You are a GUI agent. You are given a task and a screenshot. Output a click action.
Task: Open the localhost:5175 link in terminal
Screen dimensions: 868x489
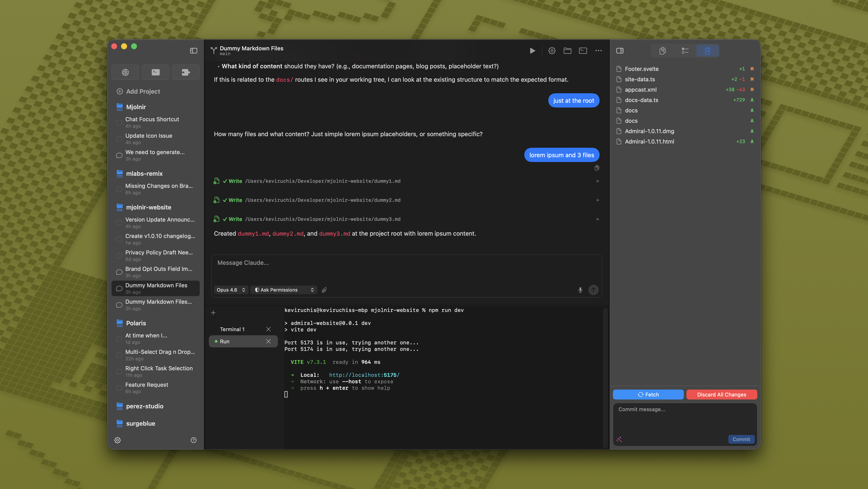[x=364, y=375]
